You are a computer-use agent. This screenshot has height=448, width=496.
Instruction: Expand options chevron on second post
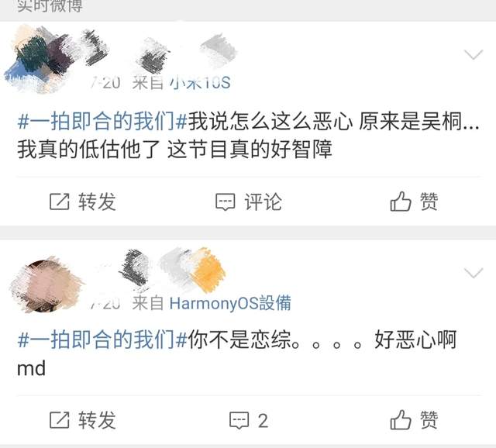474,273
